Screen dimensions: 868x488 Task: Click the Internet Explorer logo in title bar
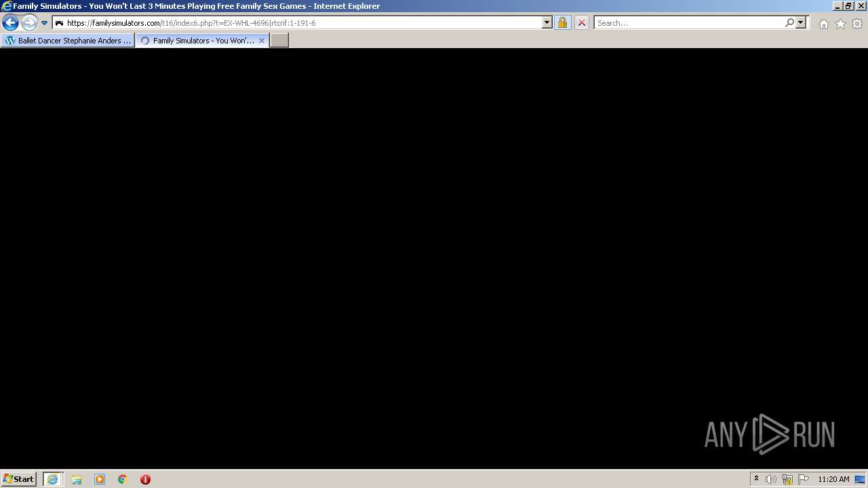pos(7,6)
